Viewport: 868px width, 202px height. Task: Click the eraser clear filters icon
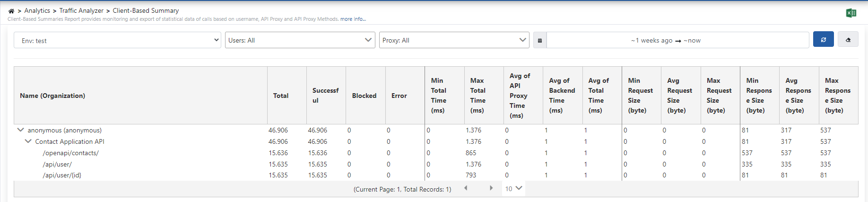pyautogui.click(x=848, y=40)
